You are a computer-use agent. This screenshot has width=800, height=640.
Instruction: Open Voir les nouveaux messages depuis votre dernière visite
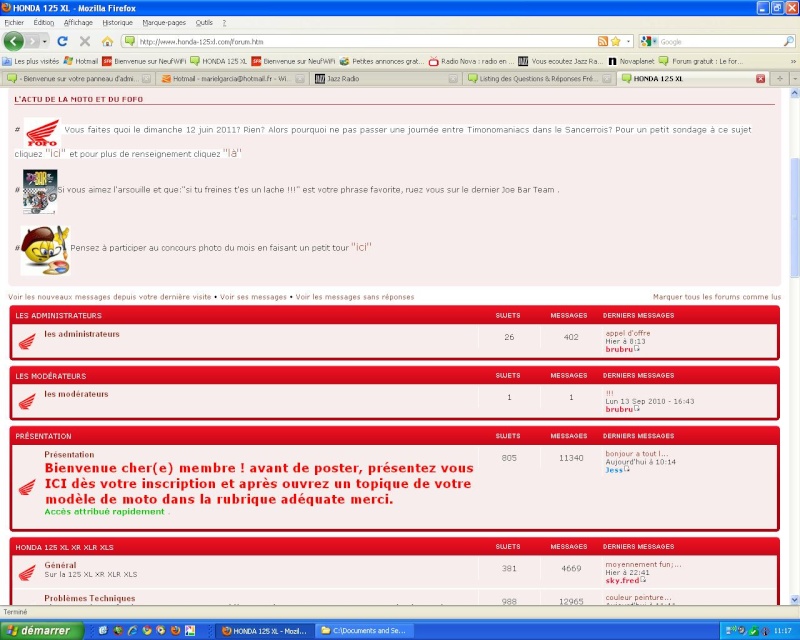click(x=110, y=297)
